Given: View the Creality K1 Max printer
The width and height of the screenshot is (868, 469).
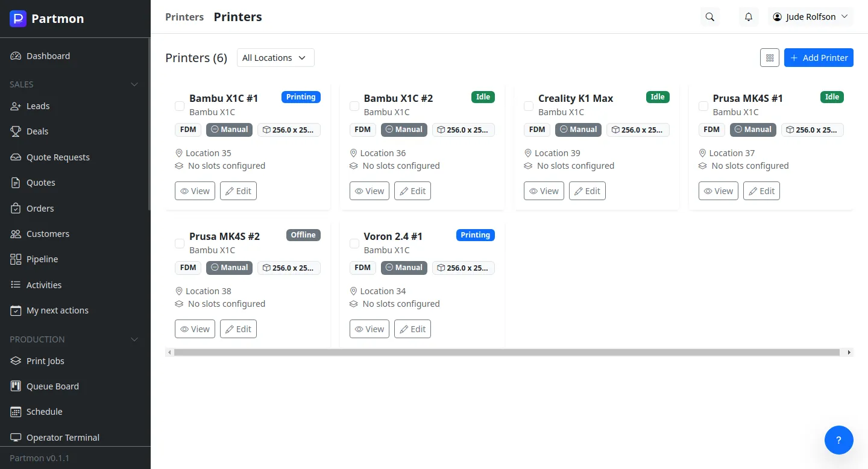Looking at the screenshot, I should pos(544,191).
